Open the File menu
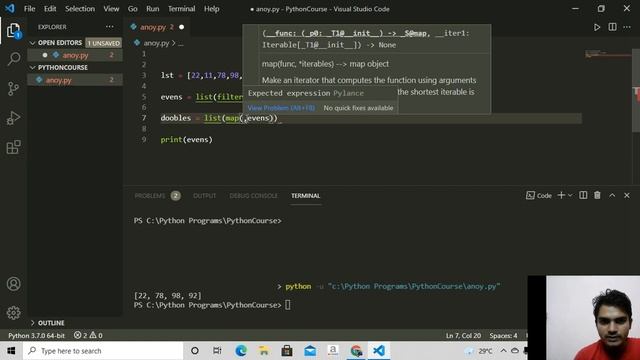 (29, 9)
